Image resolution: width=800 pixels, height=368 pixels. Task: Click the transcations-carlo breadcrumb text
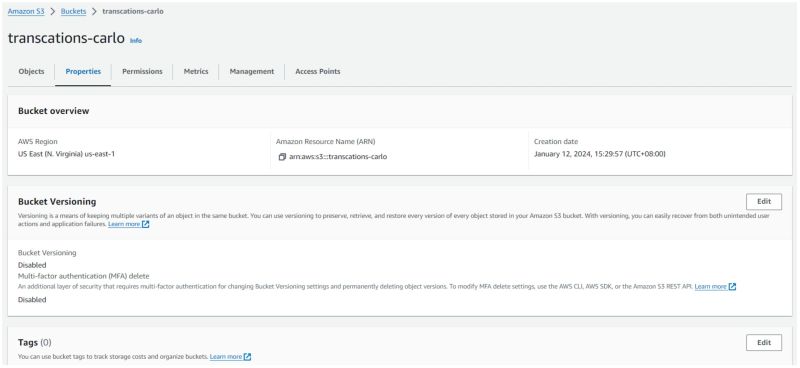point(133,11)
